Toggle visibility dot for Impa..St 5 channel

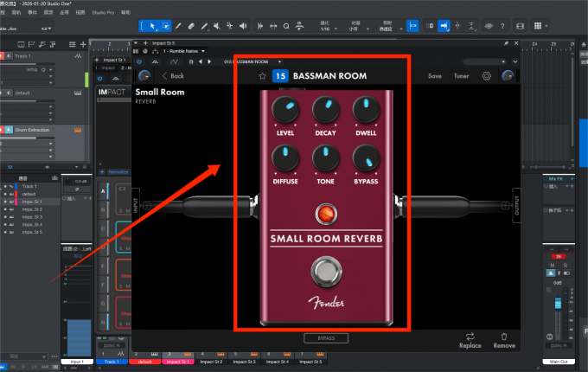coord(5,232)
